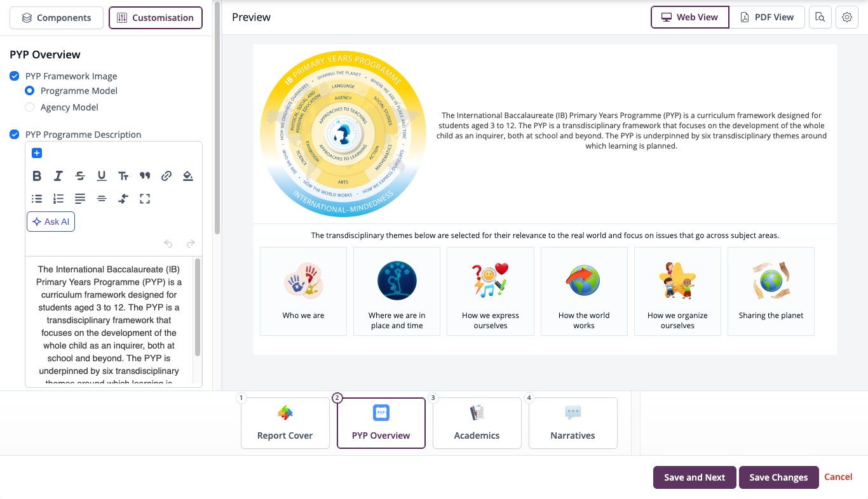Viewport: 868px width, 499px height.
Task: Uncheck the PYP Framework Image checkbox
Action: click(15, 76)
